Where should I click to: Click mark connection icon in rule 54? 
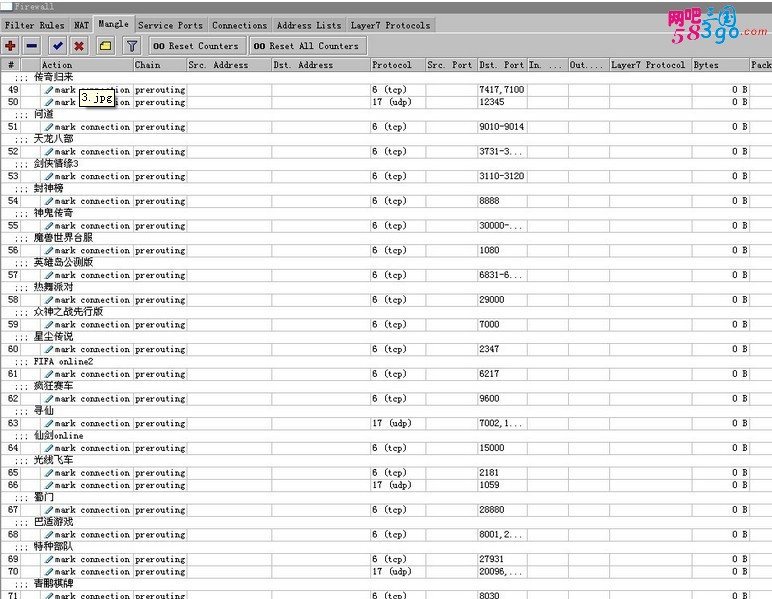click(x=48, y=201)
